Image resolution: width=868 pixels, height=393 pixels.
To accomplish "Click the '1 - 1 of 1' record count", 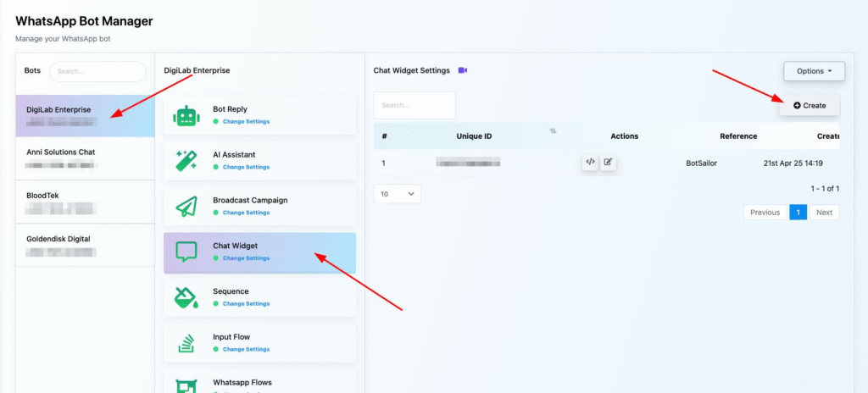I will coord(825,189).
